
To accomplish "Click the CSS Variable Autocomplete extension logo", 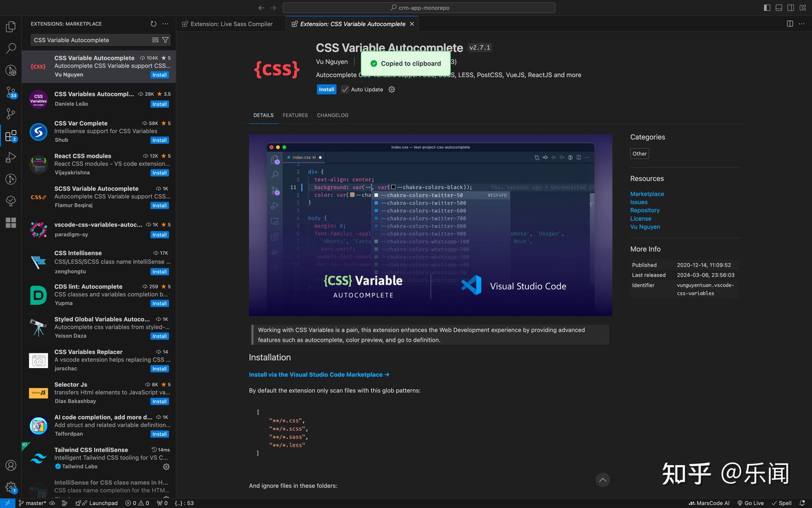I will pyautogui.click(x=277, y=69).
